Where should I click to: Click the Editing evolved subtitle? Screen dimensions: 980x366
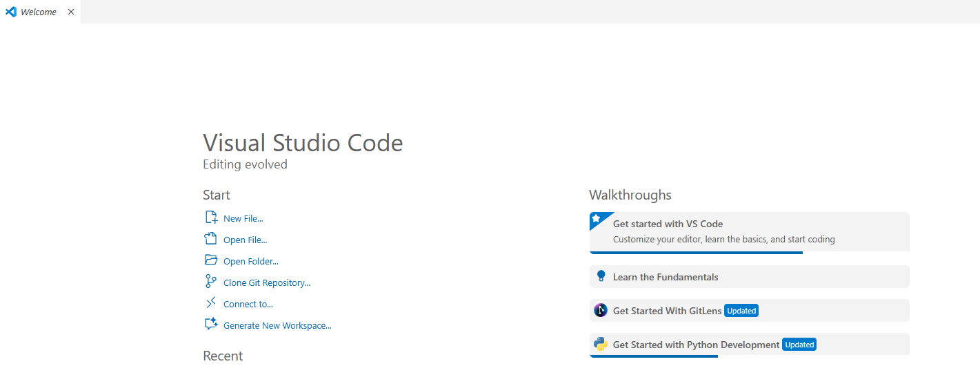click(245, 164)
